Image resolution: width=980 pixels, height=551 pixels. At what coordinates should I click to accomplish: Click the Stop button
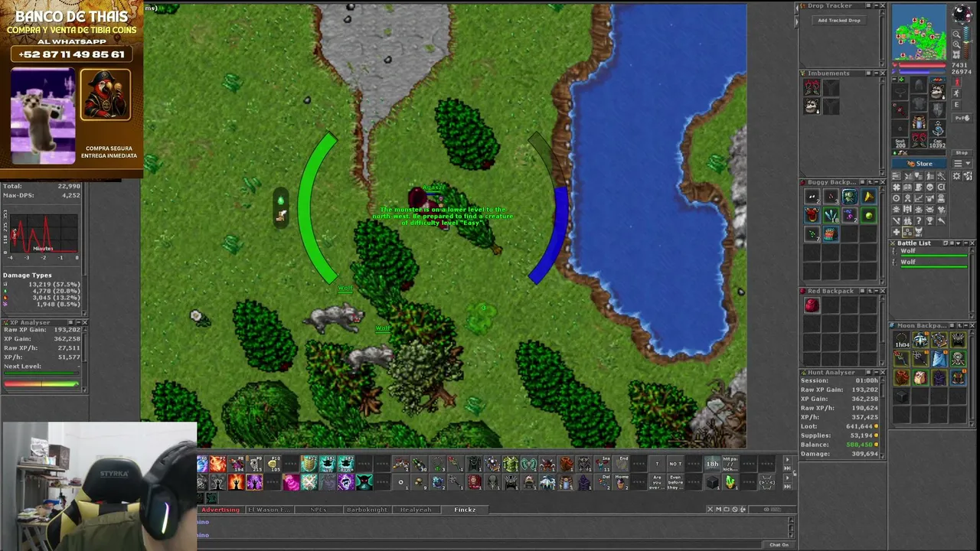pyautogui.click(x=962, y=153)
